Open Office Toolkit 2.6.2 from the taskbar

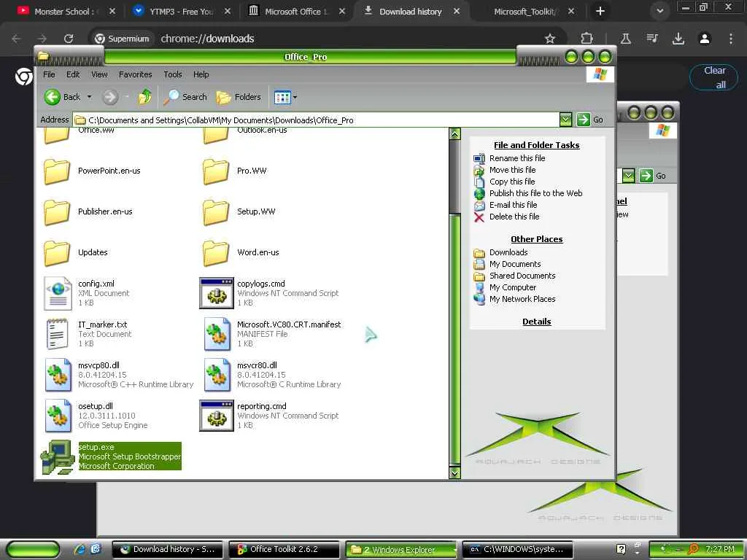pos(284,549)
